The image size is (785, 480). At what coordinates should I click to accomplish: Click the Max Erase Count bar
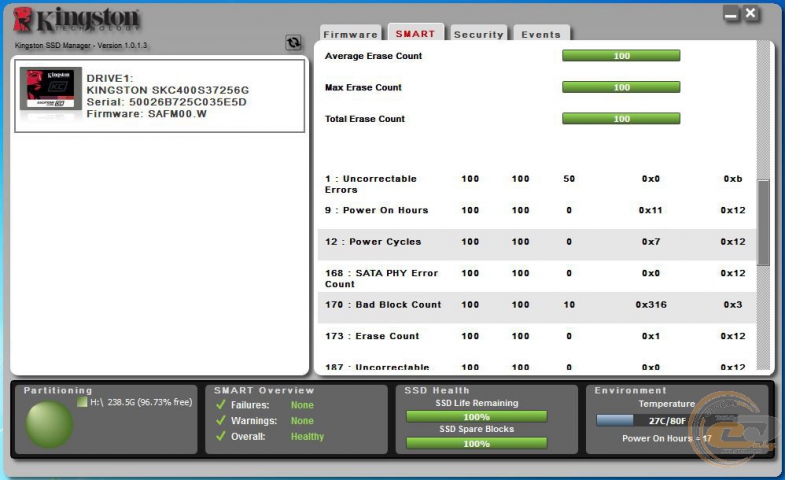pos(621,87)
